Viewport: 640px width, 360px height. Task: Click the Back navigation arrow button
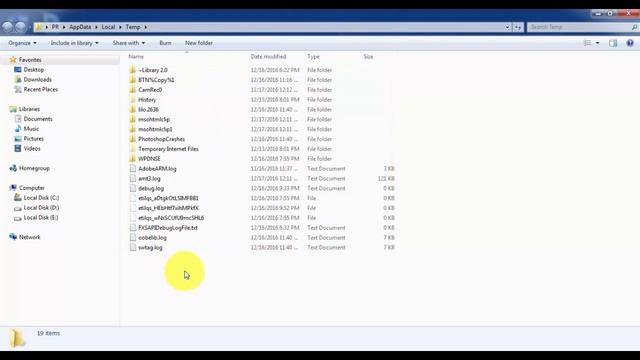7,27
